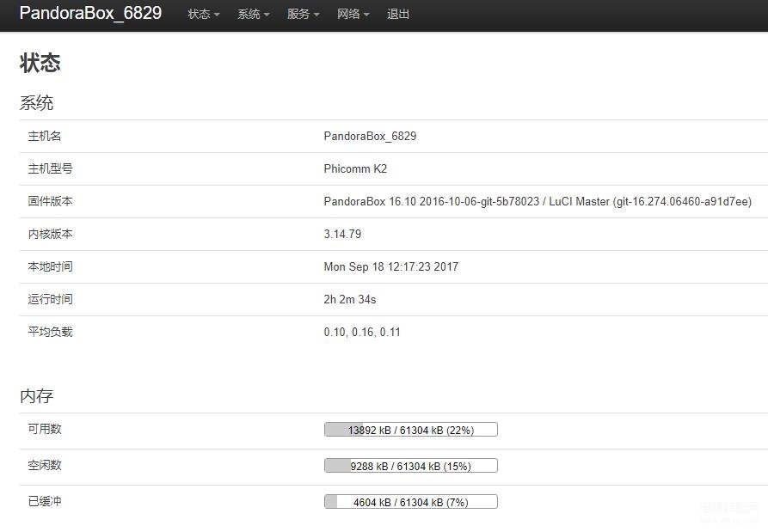Click the 内核版本 row label

51,234
